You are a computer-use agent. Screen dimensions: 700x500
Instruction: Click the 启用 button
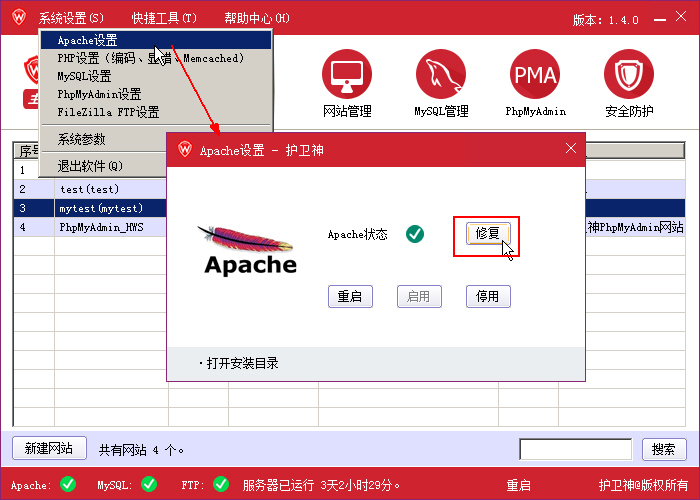click(419, 296)
